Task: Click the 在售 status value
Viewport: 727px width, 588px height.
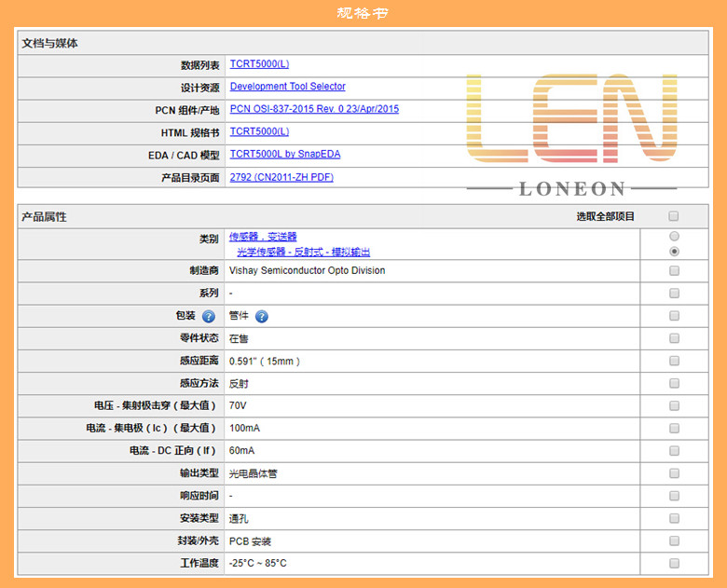Action: 239,339
